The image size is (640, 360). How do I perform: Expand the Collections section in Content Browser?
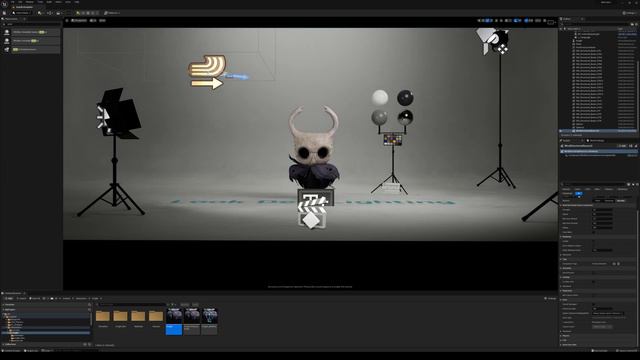click(41, 344)
